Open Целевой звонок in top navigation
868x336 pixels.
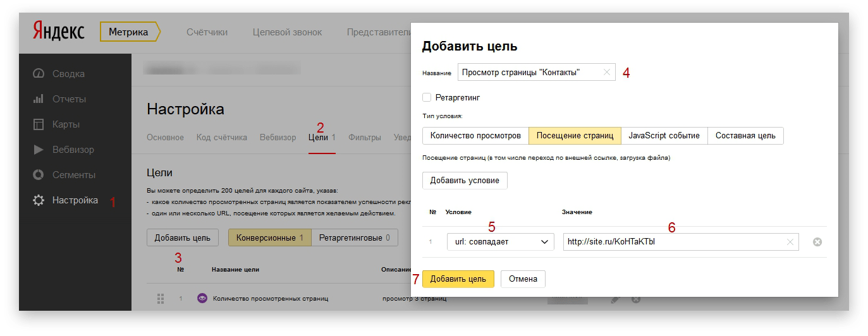pyautogui.click(x=287, y=32)
